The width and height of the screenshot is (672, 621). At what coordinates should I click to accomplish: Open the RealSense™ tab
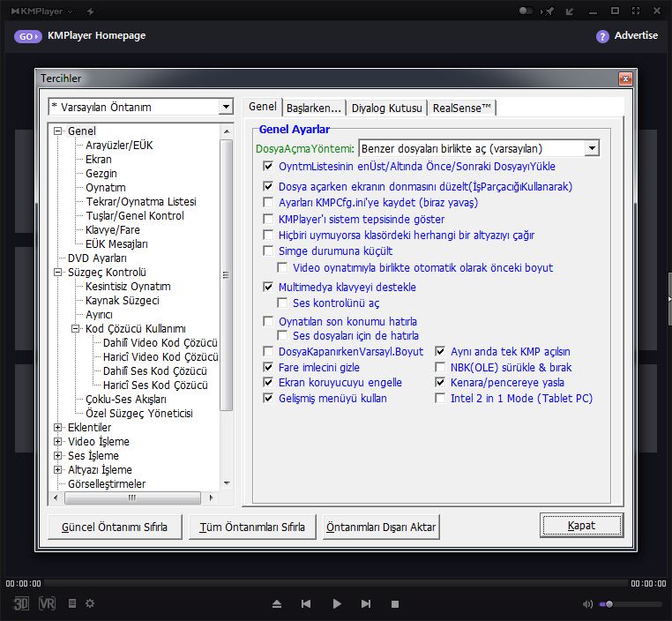point(461,108)
